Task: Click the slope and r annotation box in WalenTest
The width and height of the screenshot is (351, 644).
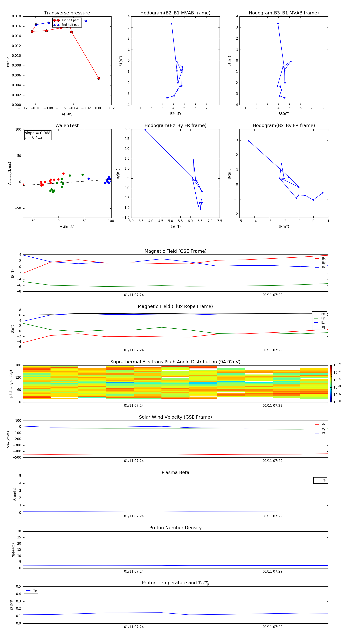Action: [37, 135]
